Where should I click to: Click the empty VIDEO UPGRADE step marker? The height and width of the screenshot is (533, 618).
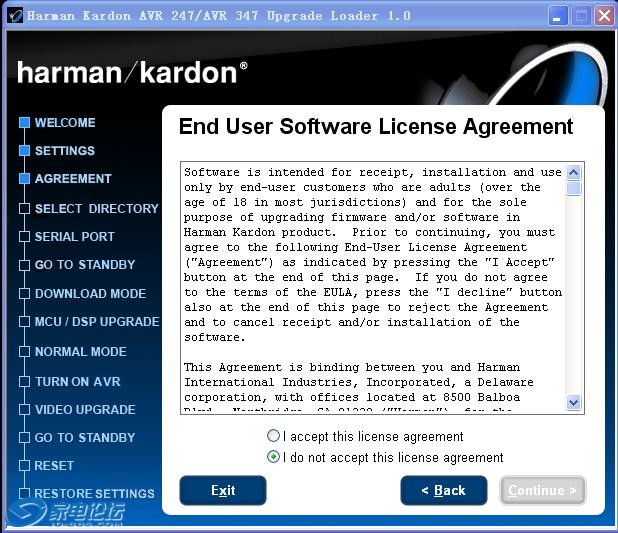point(24,410)
